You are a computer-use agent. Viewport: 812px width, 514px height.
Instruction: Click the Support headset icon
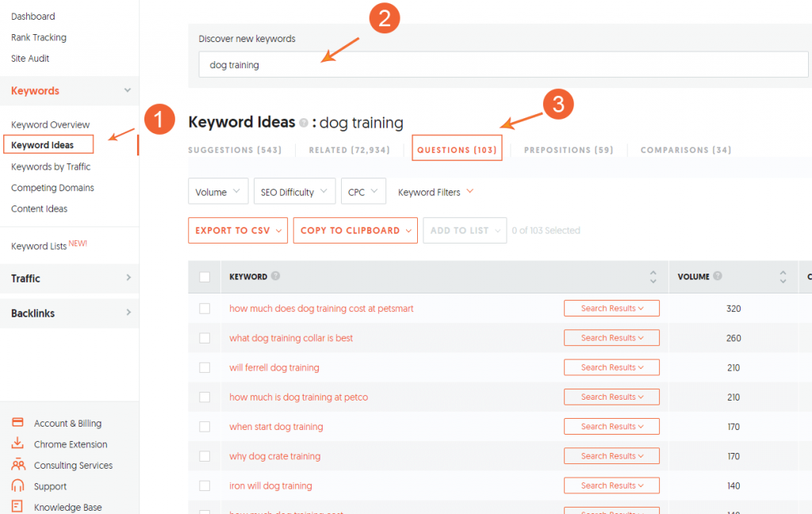(17, 485)
